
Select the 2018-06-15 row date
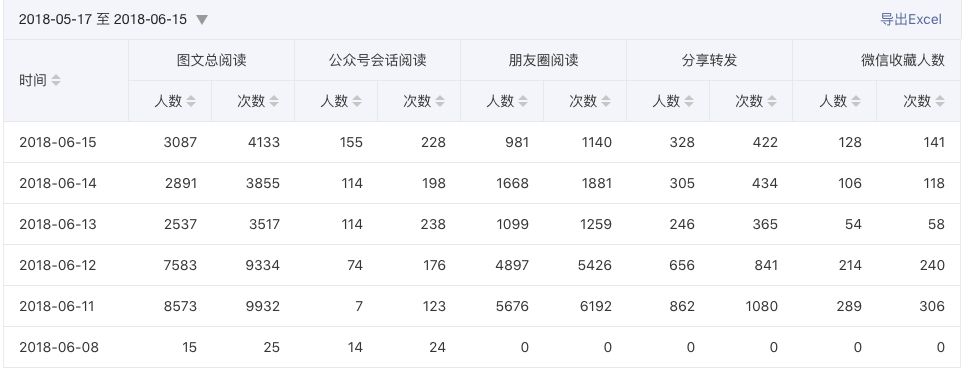[x=58, y=142]
